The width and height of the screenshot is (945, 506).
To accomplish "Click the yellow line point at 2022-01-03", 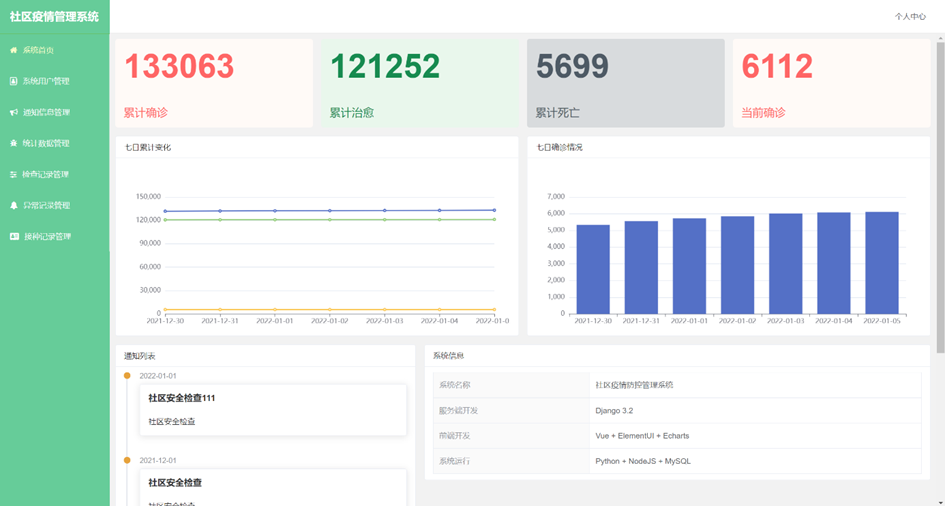I will tap(385, 310).
